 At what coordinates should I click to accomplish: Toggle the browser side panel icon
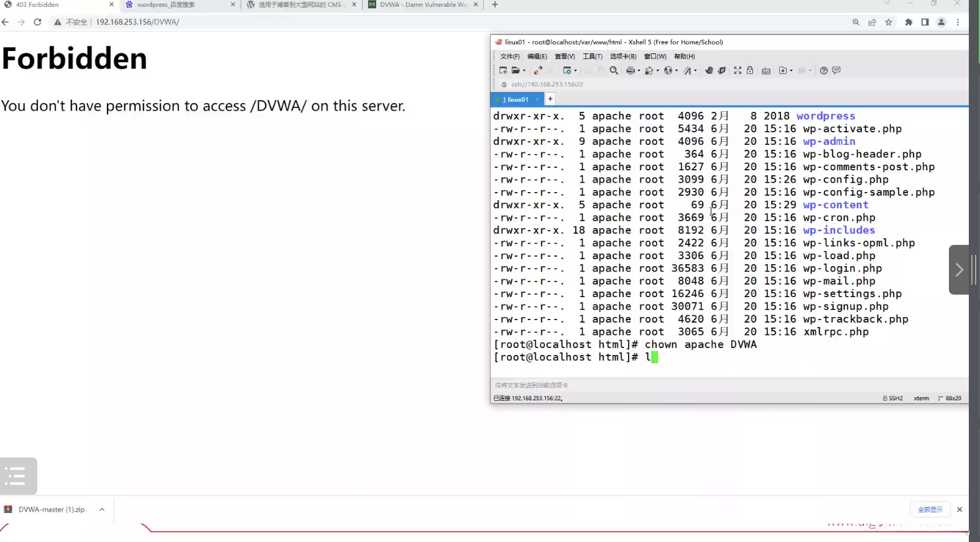coord(925,22)
